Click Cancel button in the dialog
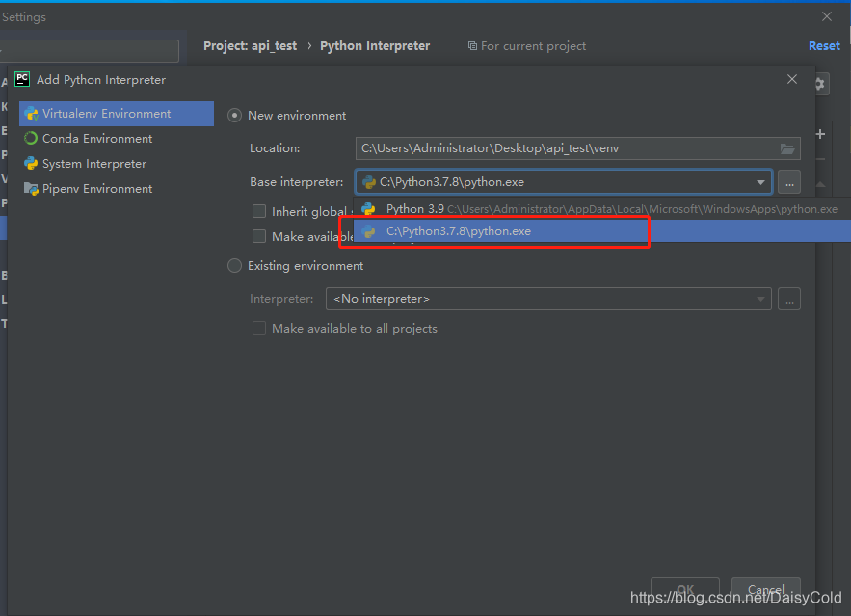 766,589
